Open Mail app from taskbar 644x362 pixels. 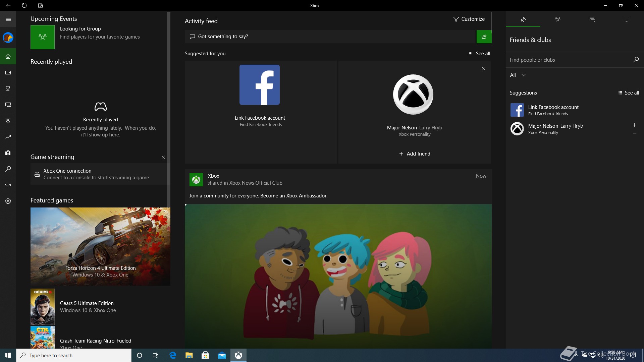coord(222,355)
